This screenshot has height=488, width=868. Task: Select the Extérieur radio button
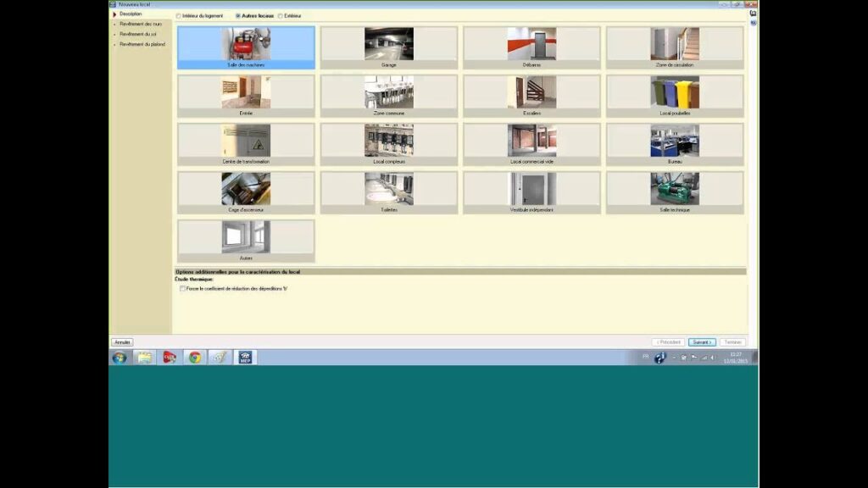tap(281, 15)
